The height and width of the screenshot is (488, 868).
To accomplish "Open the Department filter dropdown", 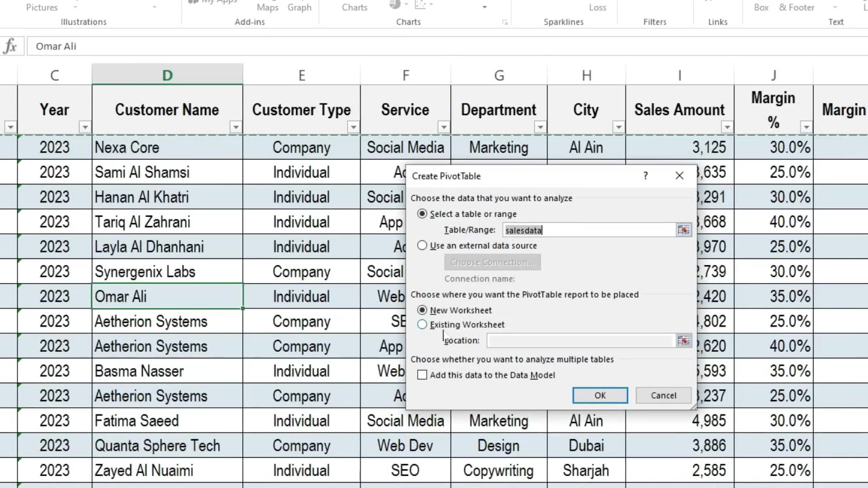I will [x=540, y=127].
